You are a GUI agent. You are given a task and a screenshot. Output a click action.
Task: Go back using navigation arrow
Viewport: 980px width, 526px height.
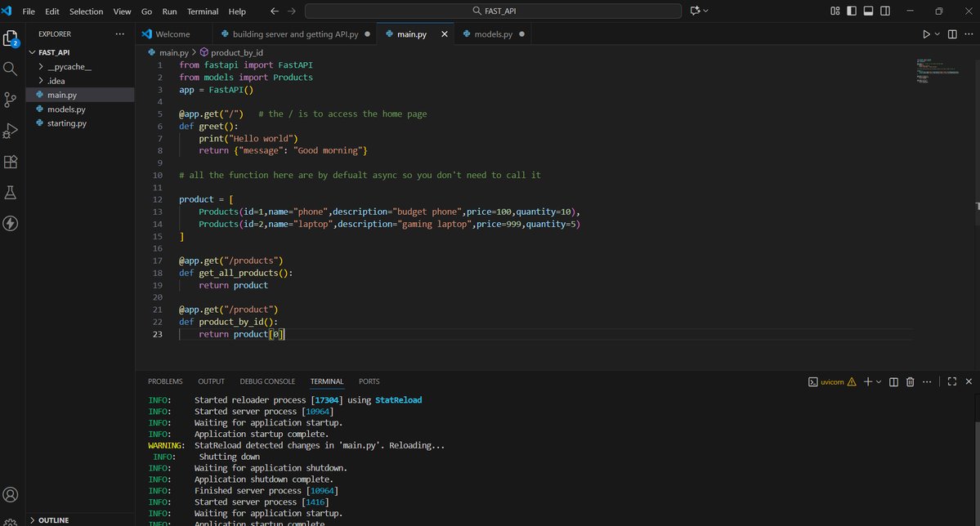[275, 11]
